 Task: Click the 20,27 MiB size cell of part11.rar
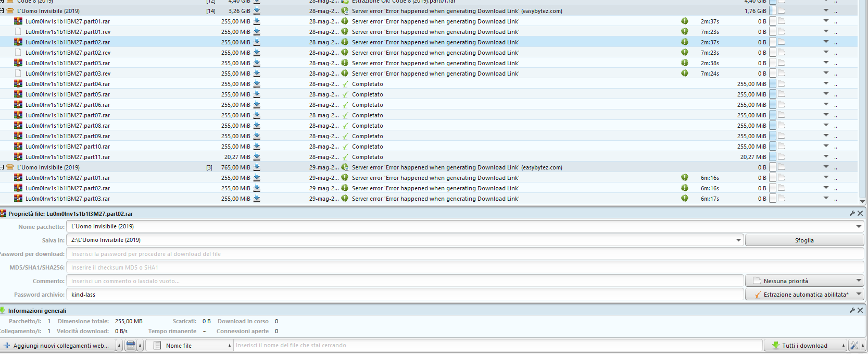coord(237,157)
